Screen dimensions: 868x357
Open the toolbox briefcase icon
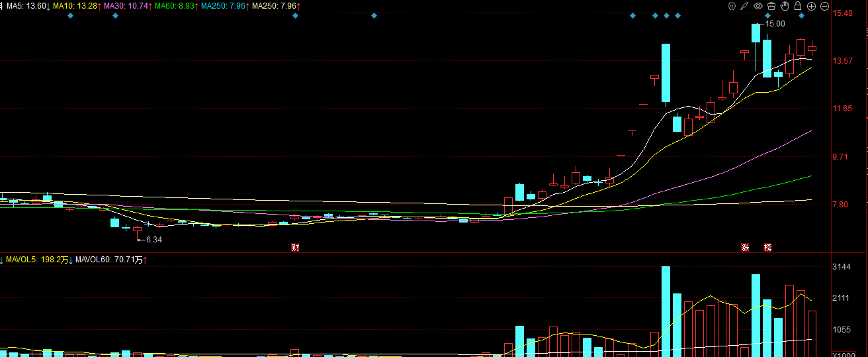(x=771, y=6)
